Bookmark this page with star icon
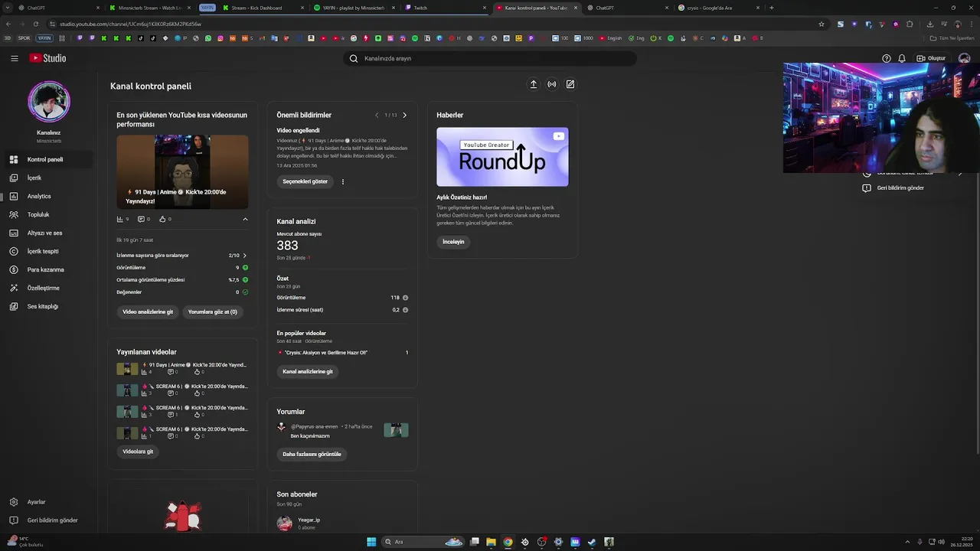 pyautogui.click(x=822, y=24)
